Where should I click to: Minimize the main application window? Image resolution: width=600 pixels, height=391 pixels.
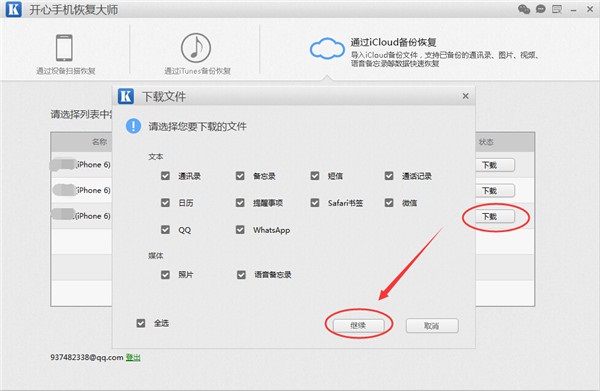pyautogui.click(x=573, y=10)
